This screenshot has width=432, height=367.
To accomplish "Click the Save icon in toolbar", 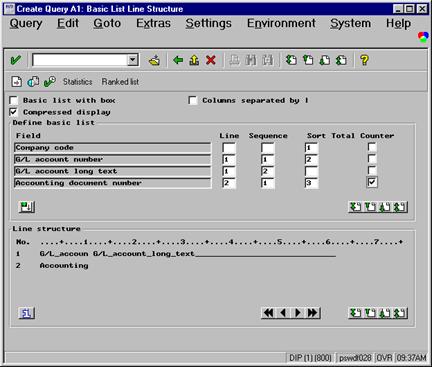I will pos(154,61).
